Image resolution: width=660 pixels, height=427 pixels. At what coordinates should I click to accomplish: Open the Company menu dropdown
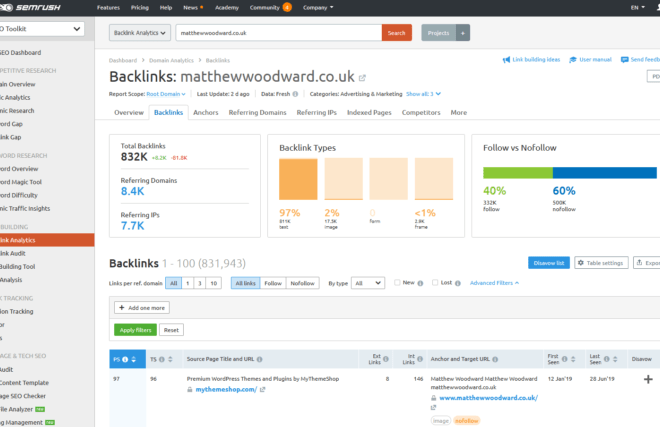(318, 8)
